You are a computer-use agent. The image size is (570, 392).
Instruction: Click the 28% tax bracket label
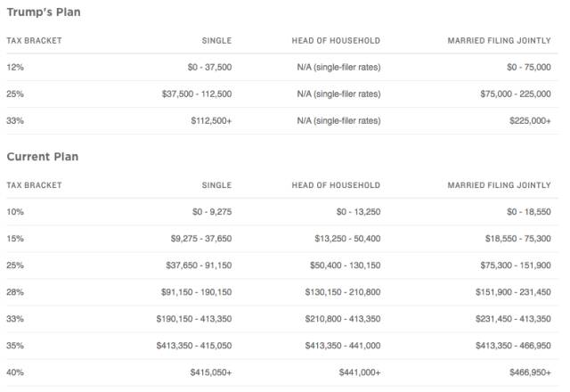click(x=15, y=292)
